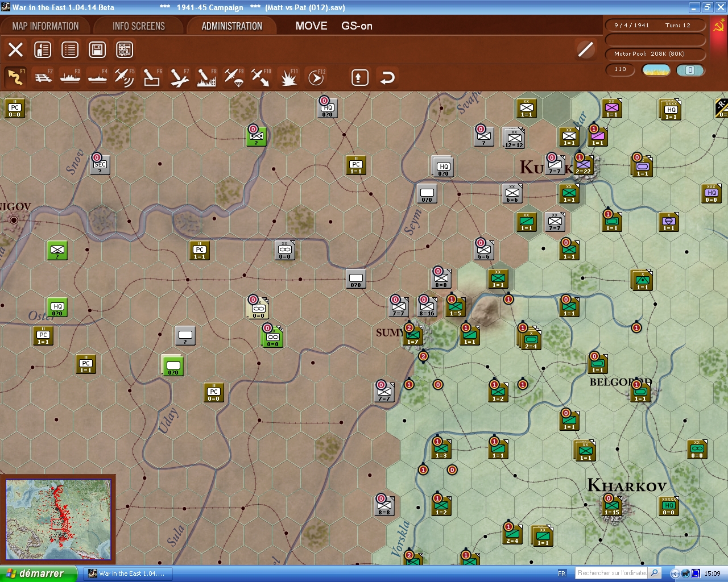Image resolution: width=728 pixels, height=582 pixels.
Task: Click the F11 explosion icon
Action: tap(288, 77)
